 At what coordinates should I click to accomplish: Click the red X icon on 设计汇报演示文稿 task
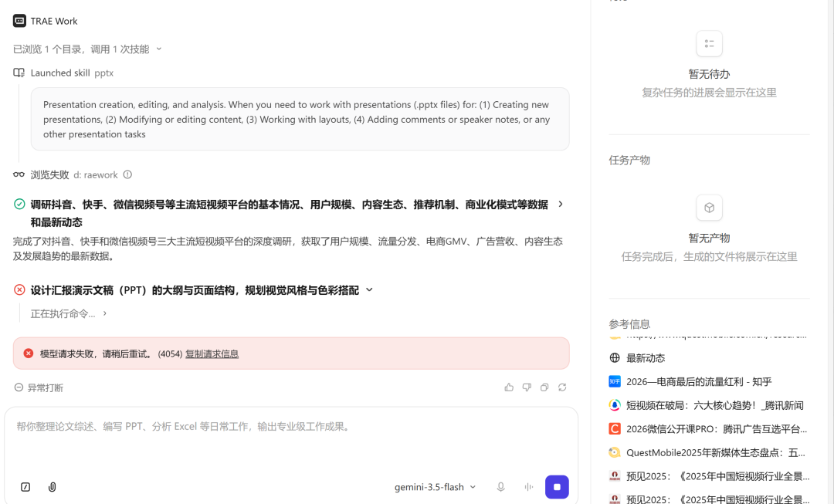click(x=19, y=289)
